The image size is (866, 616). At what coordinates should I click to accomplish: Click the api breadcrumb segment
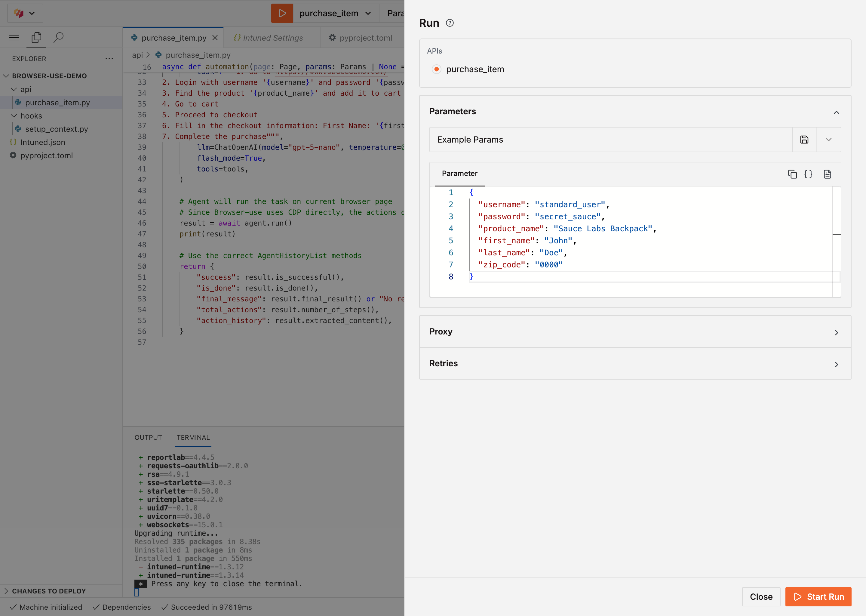pyautogui.click(x=137, y=55)
